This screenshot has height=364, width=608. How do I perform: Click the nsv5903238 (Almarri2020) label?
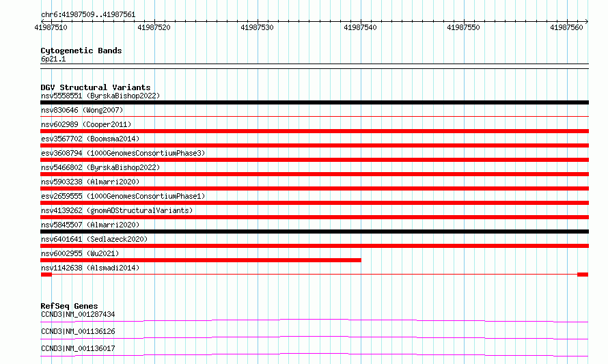point(90,182)
